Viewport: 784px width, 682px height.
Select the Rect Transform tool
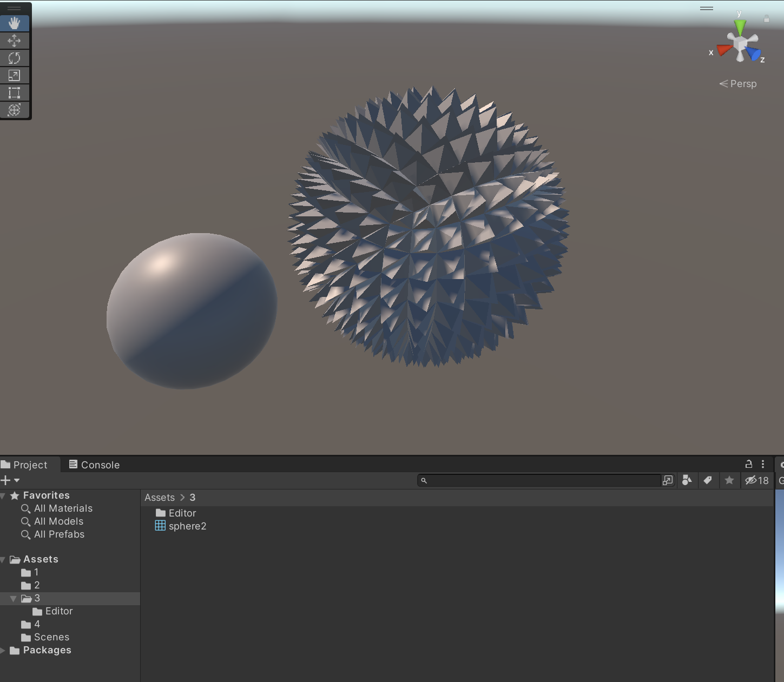[15, 92]
